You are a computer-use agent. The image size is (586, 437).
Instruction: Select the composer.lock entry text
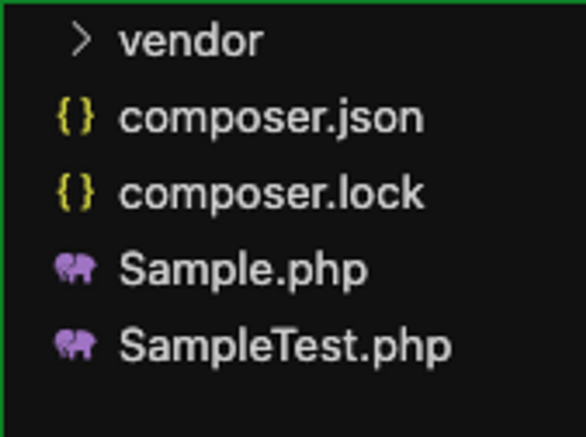[x=271, y=194]
